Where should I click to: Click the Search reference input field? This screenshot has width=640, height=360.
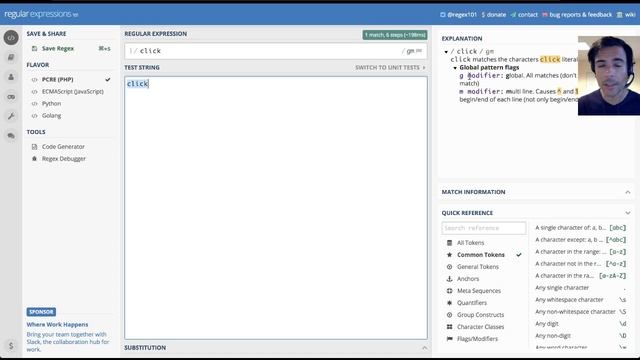pos(484,228)
